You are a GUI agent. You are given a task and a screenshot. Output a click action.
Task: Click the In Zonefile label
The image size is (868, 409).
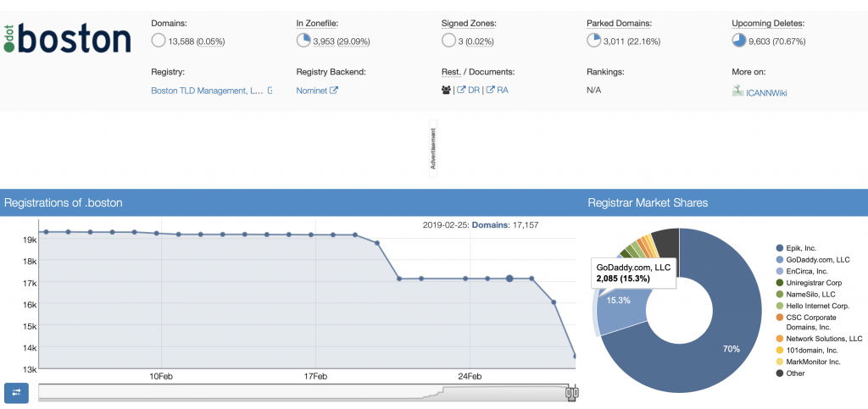point(317,23)
